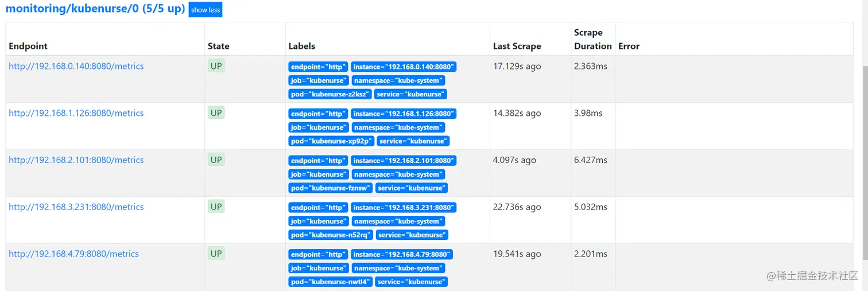This screenshot has width=868, height=291.
Task: Select the 3.98ms scrape duration value
Action: coord(588,114)
